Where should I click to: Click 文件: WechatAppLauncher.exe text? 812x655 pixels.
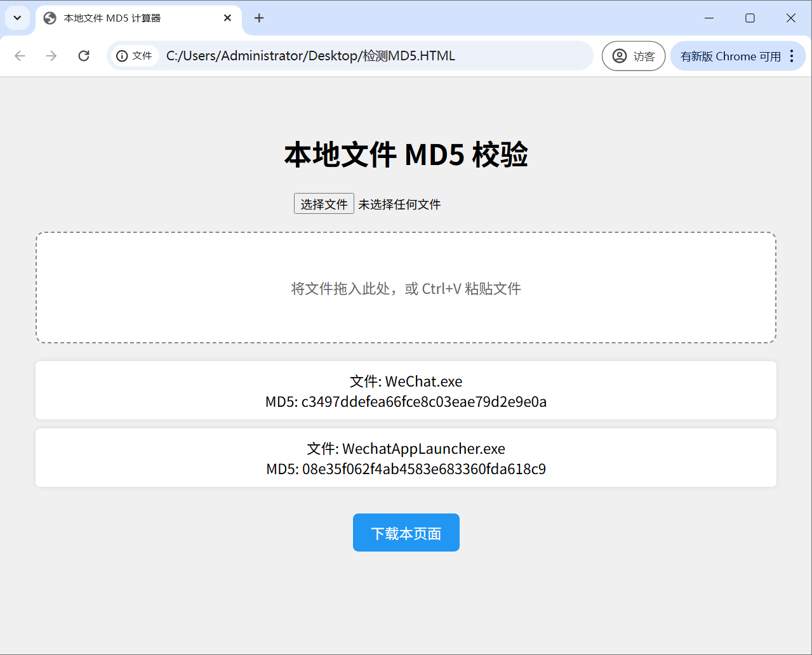point(406,449)
